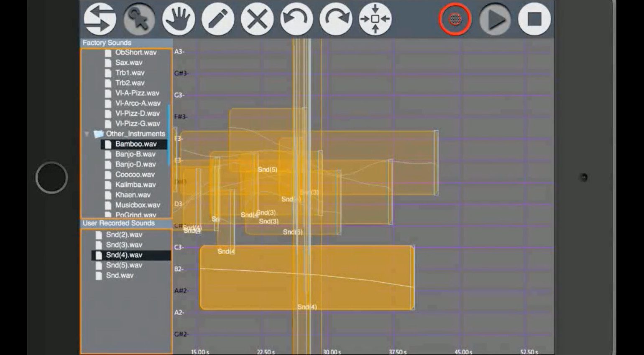Image resolution: width=644 pixels, height=355 pixels.
Task: Click the G#3 pitch label
Action: 181,74
